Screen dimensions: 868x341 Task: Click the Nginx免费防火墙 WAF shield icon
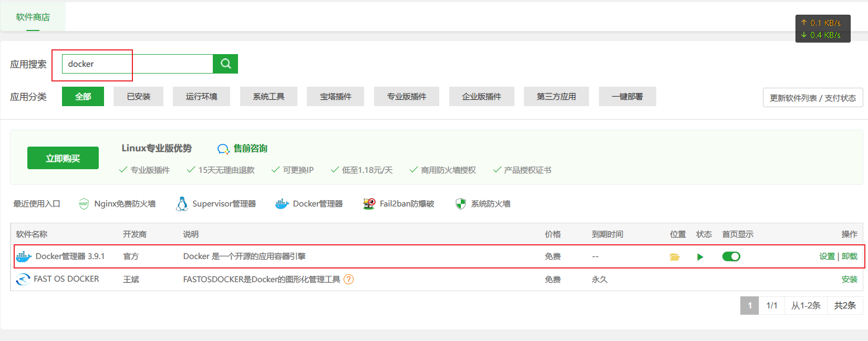[84, 204]
